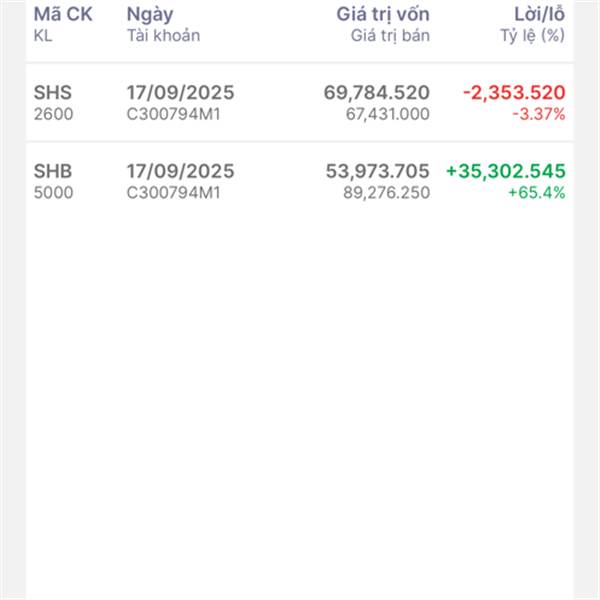Click SHS sale value 67,431.000
The width and height of the screenshot is (600, 600).
point(386,114)
